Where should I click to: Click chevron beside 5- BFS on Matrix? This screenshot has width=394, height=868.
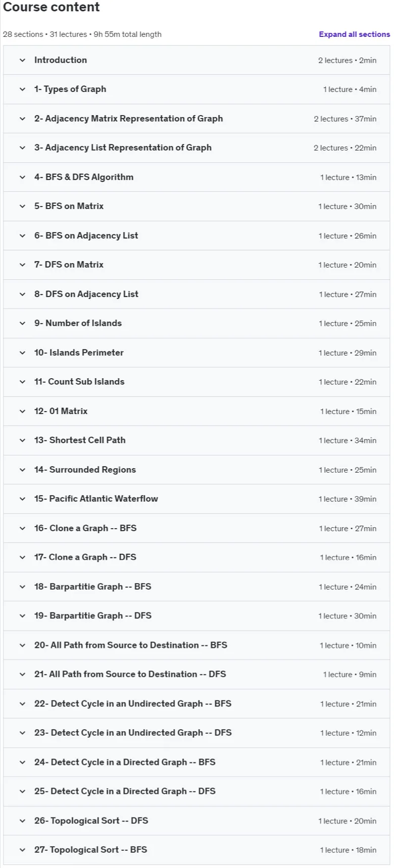click(x=22, y=206)
